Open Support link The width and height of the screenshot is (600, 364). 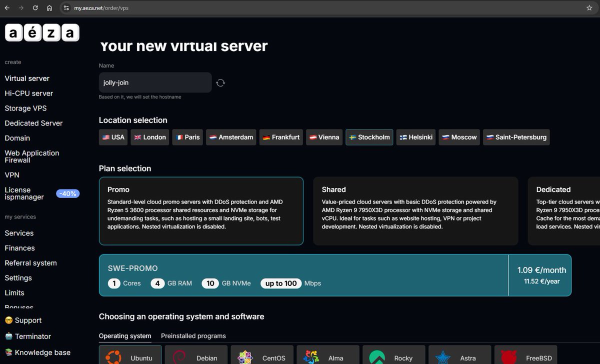[23, 320]
